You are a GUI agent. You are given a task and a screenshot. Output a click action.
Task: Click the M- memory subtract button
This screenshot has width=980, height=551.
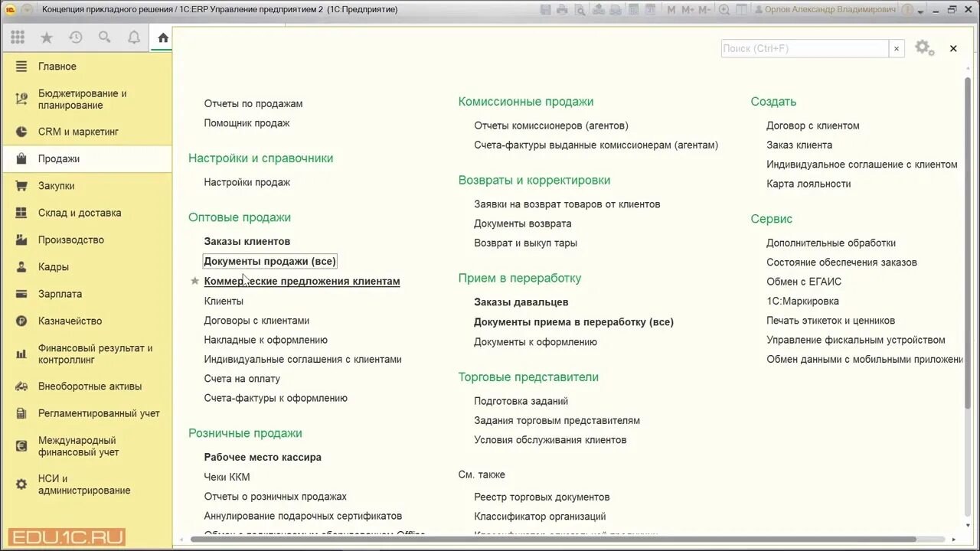click(x=704, y=10)
